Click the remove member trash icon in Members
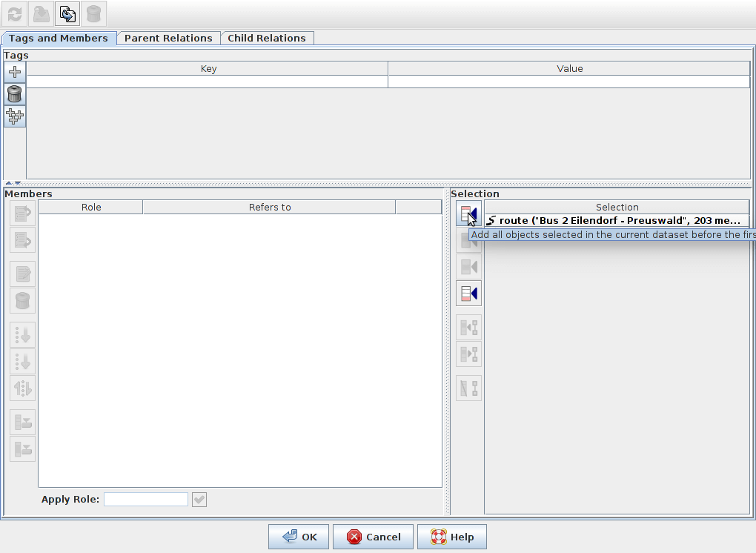756x553 pixels. pos(22,301)
